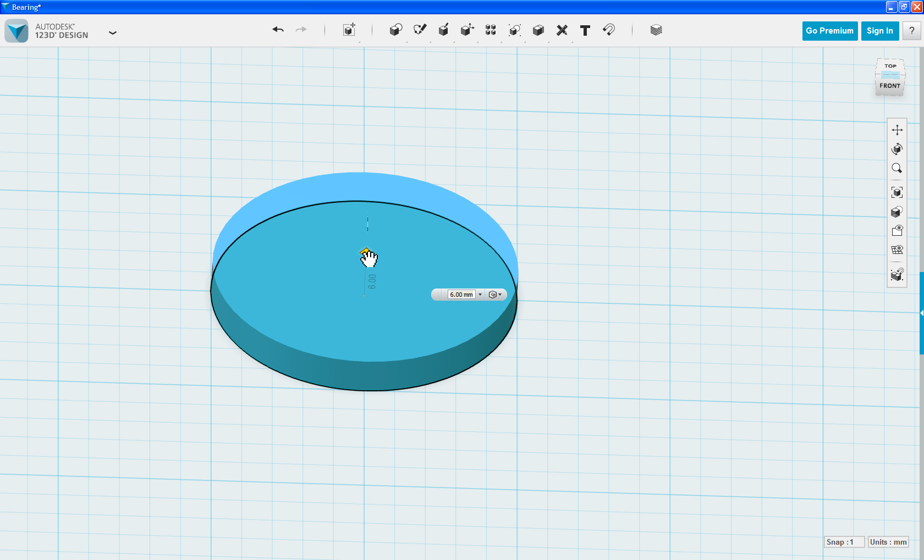
Task: Toggle snapping in the navigation bar
Action: click(x=897, y=274)
